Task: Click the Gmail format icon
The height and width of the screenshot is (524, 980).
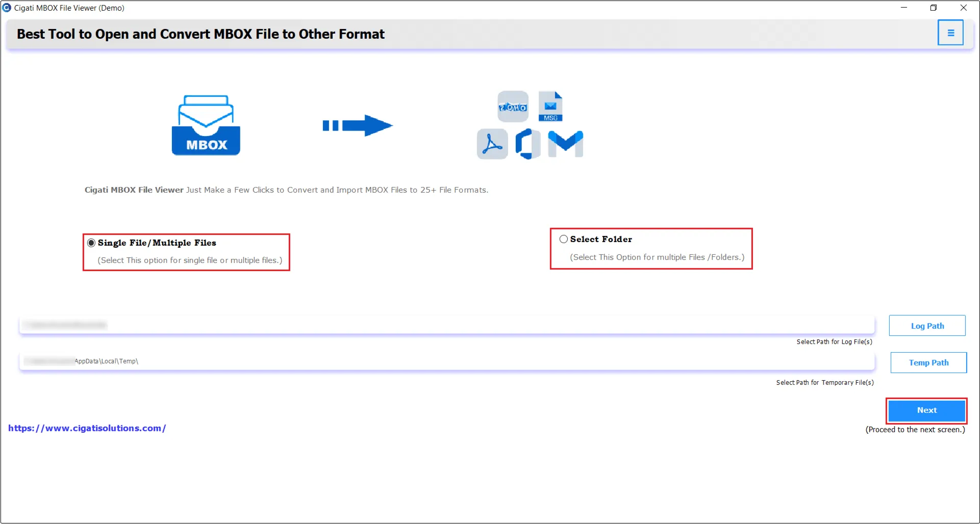Action: [x=565, y=144]
